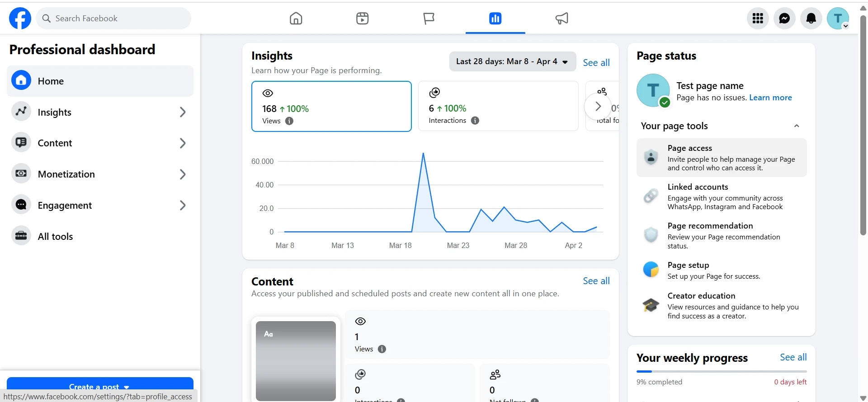Click the 0 days left text
Screen dimensions: 868x402
pos(790,382)
